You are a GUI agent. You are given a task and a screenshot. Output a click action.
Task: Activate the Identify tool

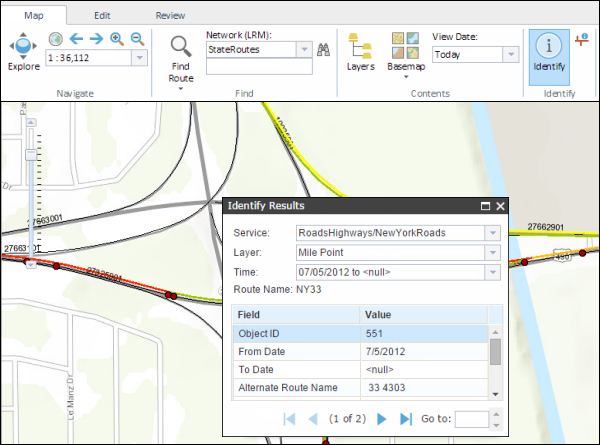548,52
